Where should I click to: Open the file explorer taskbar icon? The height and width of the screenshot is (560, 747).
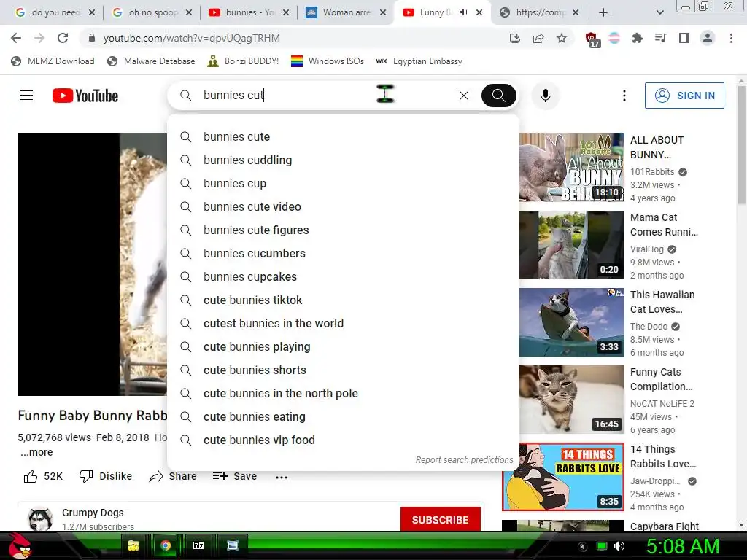coord(133,545)
